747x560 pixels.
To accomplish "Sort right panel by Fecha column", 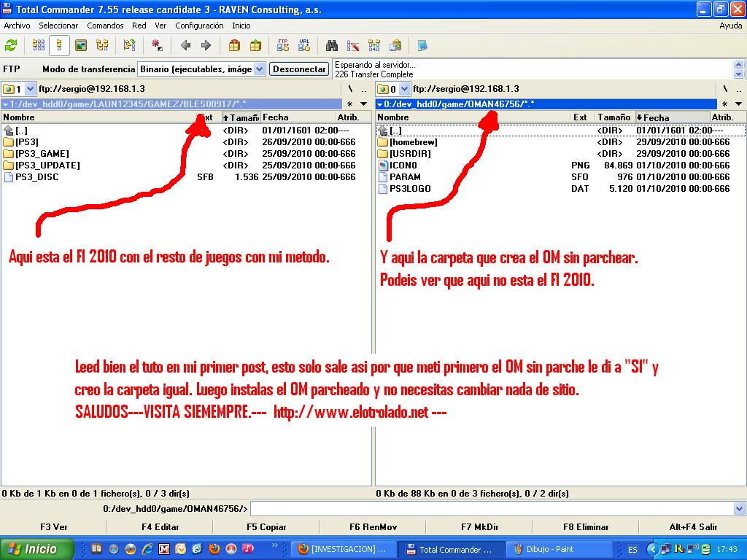I will tap(672, 117).
